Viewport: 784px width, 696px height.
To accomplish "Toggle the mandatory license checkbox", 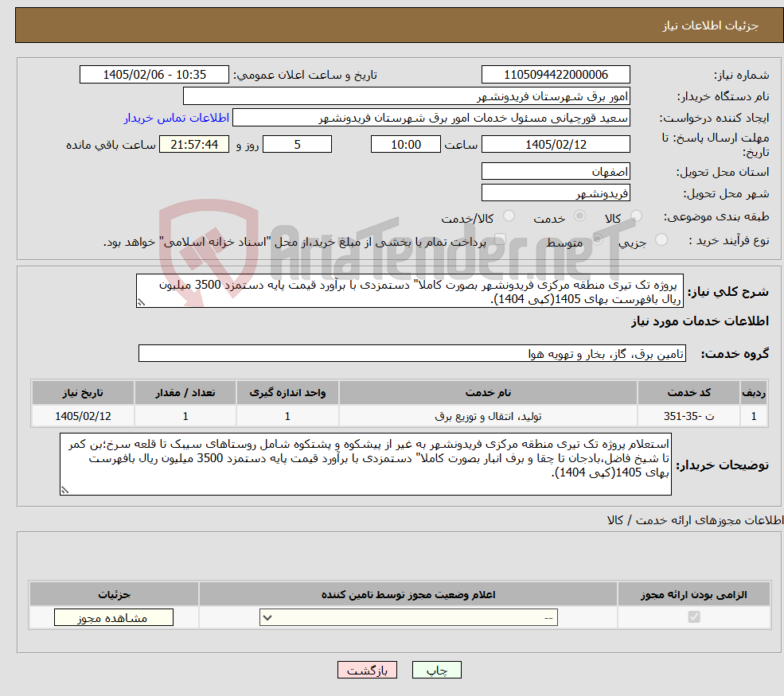I will click(x=694, y=617).
